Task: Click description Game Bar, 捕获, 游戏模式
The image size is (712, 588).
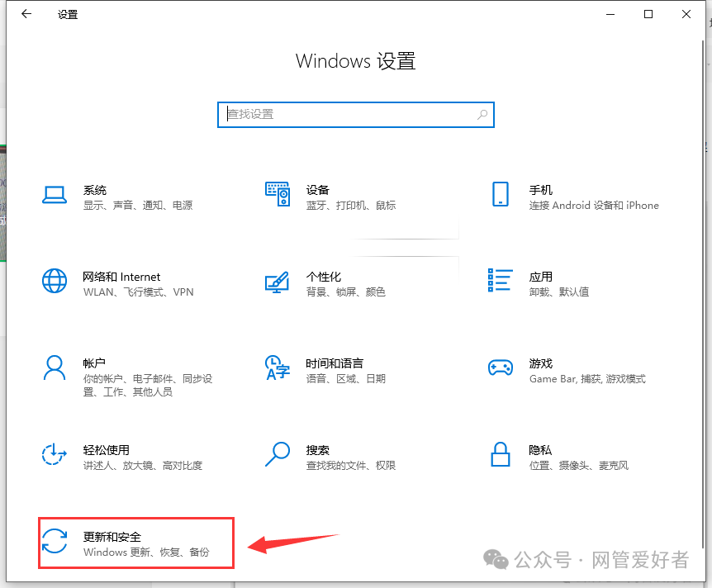Action: coord(587,379)
